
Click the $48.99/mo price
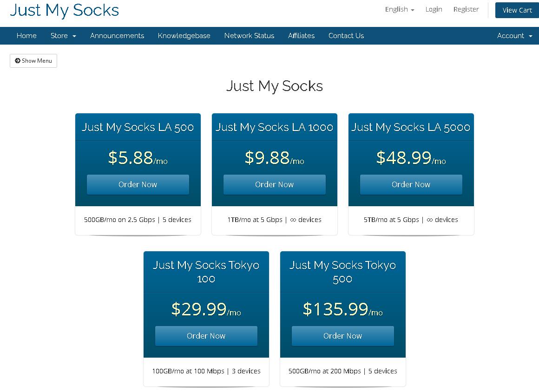point(411,158)
